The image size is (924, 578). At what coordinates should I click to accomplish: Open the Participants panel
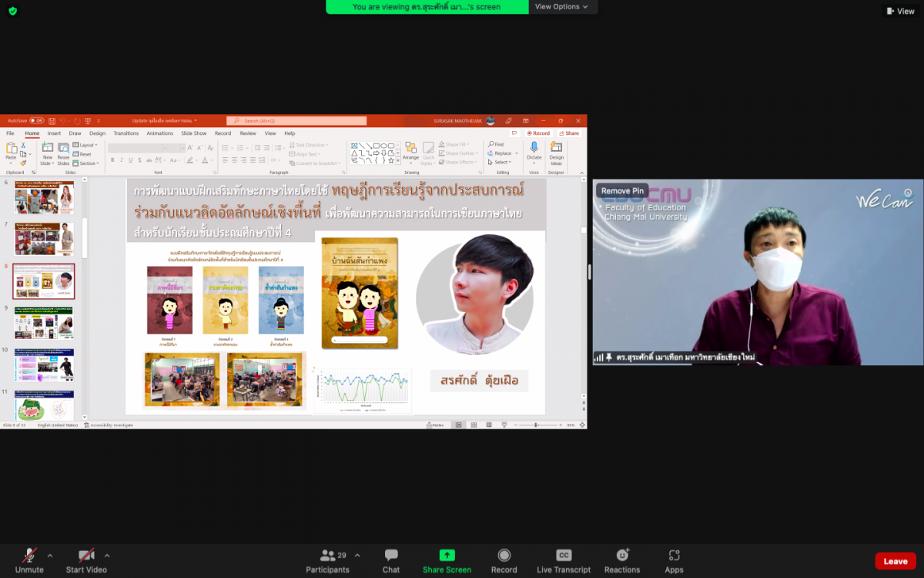click(x=328, y=560)
